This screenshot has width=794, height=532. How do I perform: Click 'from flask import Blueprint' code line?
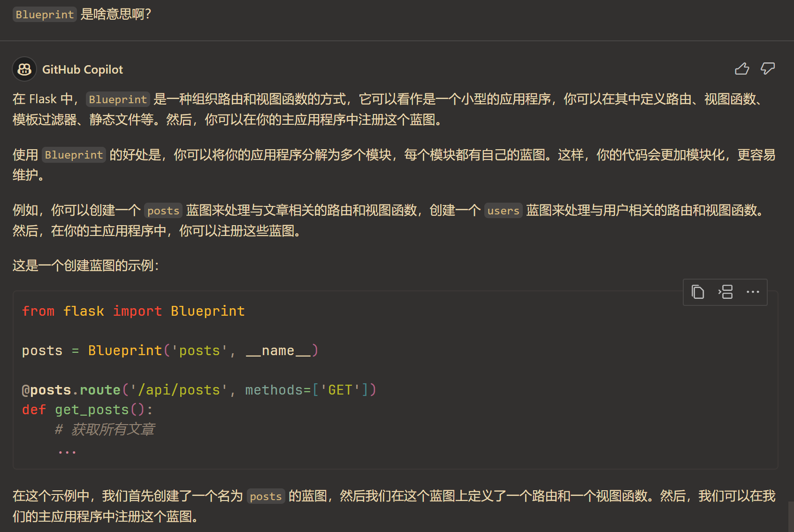pos(133,311)
